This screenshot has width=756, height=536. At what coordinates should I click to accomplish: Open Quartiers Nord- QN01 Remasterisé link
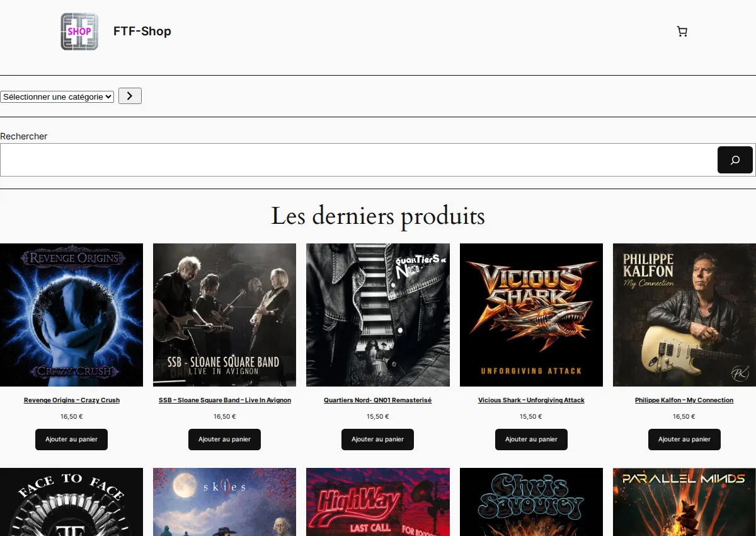tap(378, 400)
